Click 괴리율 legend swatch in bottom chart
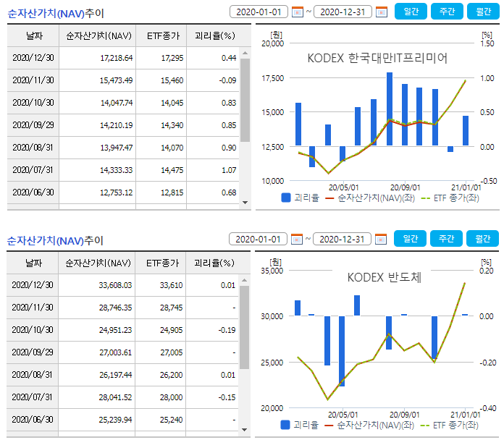The image size is (504, 440). pos(285,425)
